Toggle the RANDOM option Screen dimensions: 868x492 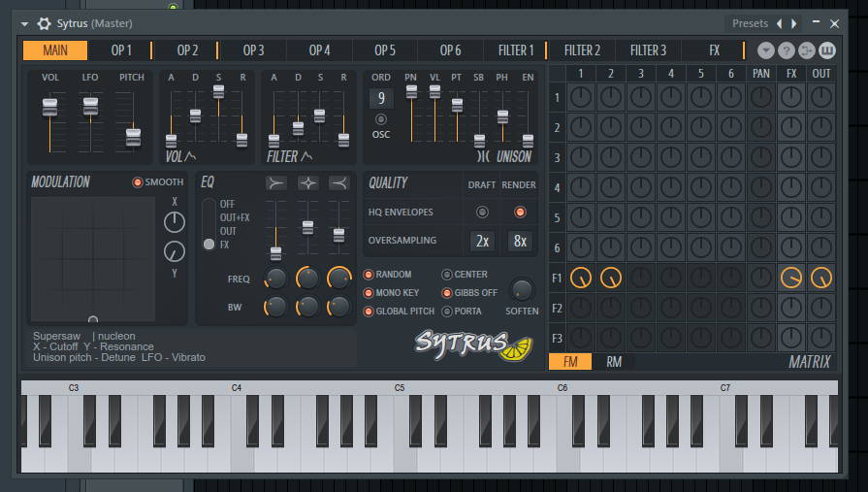[369, 275]
